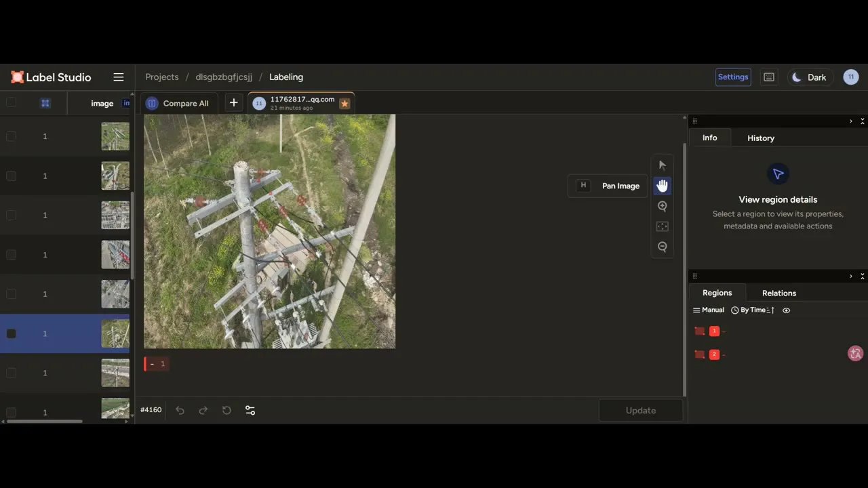Undo the last action with undo arrow

tap(180, 410)
